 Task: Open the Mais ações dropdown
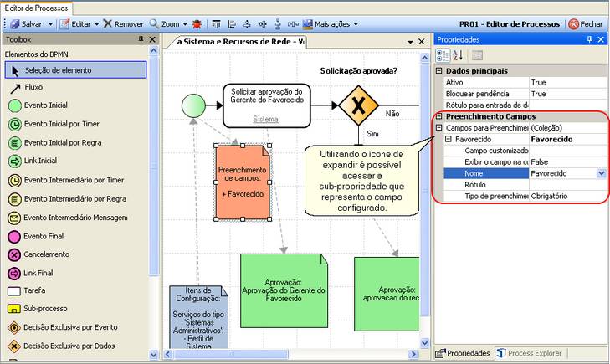click(x=356, y=24)
